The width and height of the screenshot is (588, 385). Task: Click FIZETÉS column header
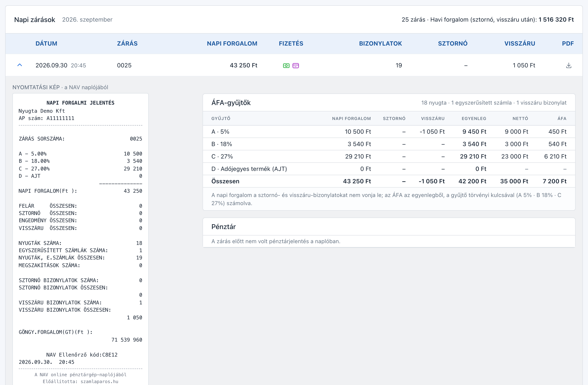291,43
